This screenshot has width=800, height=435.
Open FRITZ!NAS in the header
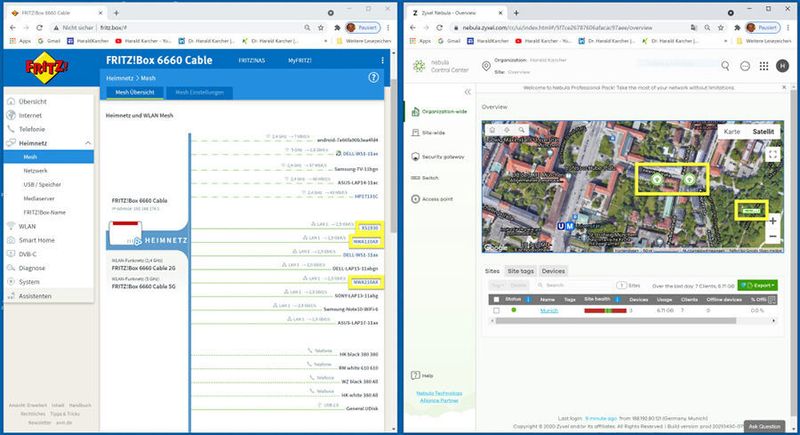click(x=252, y=60)
